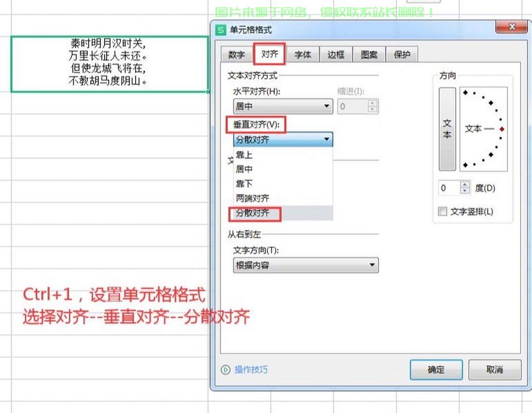Pick 靠下 from the dropdown list
Screen dimensions: 532x413
pyautogui.click(x=283, y=184)
